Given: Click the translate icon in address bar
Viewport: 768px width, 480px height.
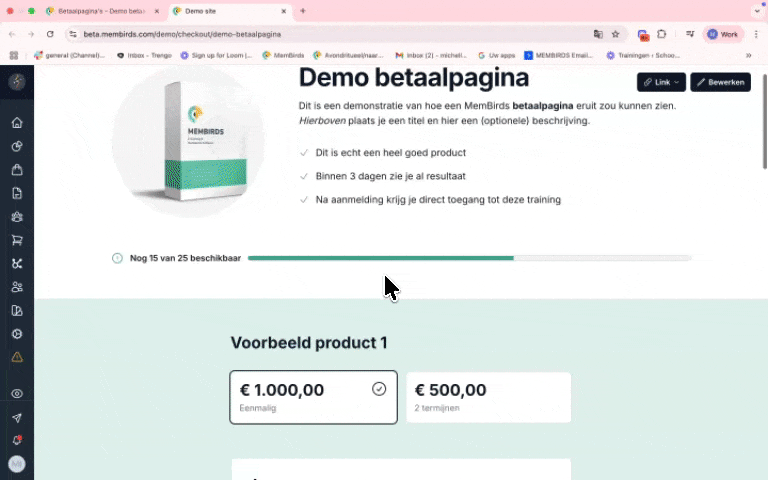Looking at the screenshot, I should click(598, 34).
